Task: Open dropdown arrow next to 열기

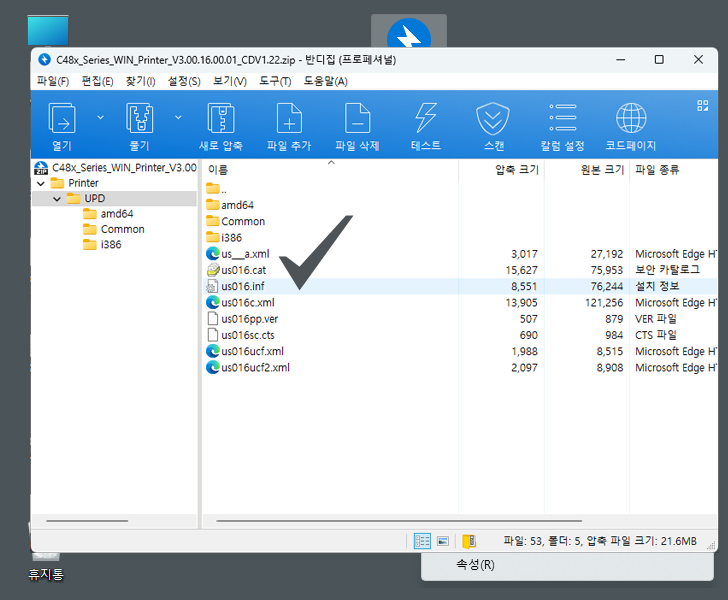Action: pos(100,117)
